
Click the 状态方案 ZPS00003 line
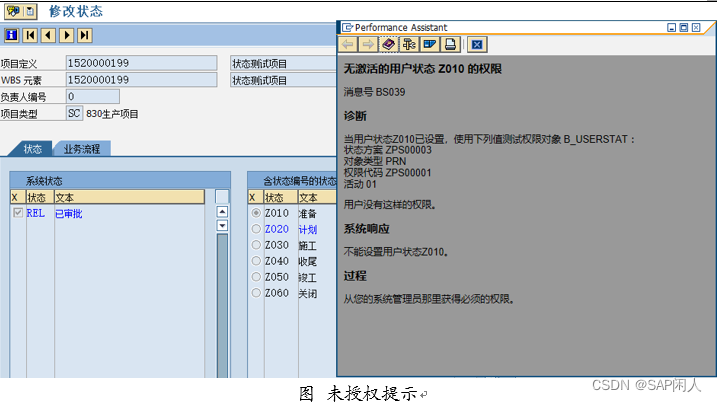(387, 150)
